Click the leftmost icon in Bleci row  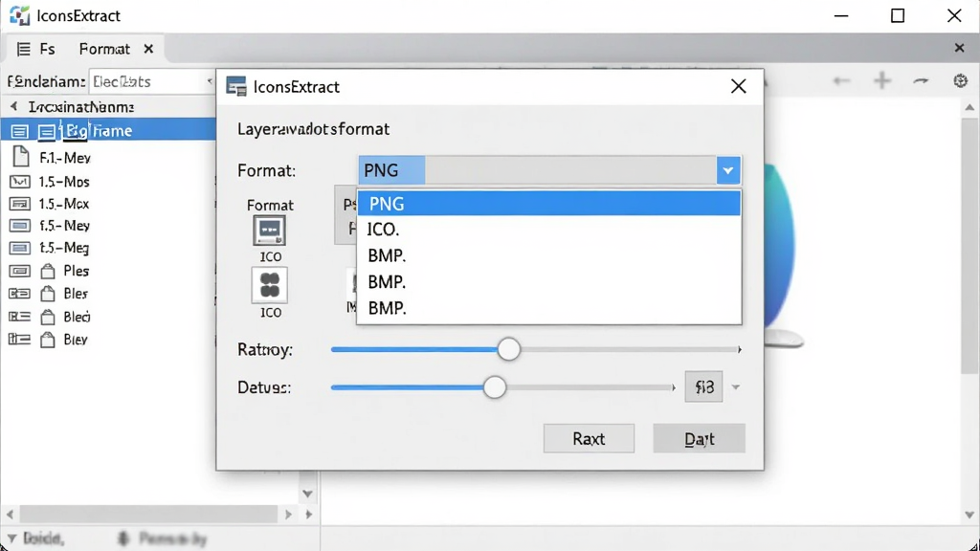point(19,317)
